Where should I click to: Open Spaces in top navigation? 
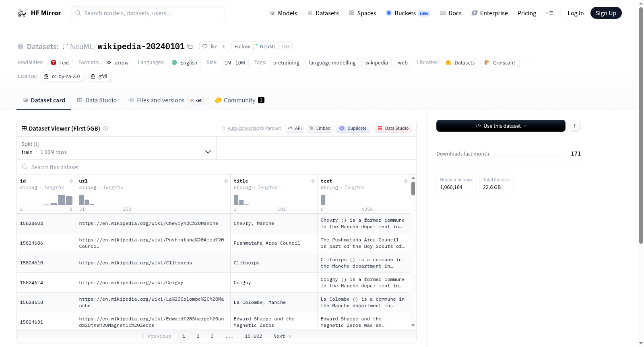click(x=362, y=13)
